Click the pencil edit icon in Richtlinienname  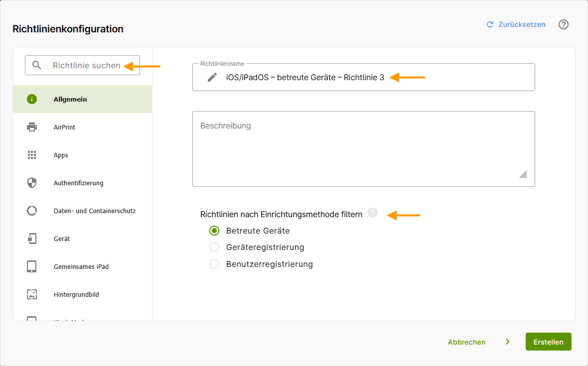tap(212, 77)
